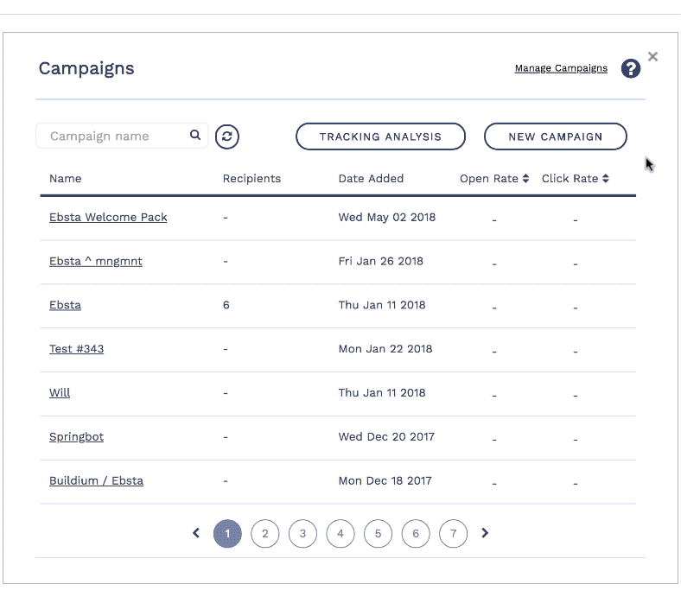
Task: Jump to page 2 of campaigns
Action: tap(264, 534)
